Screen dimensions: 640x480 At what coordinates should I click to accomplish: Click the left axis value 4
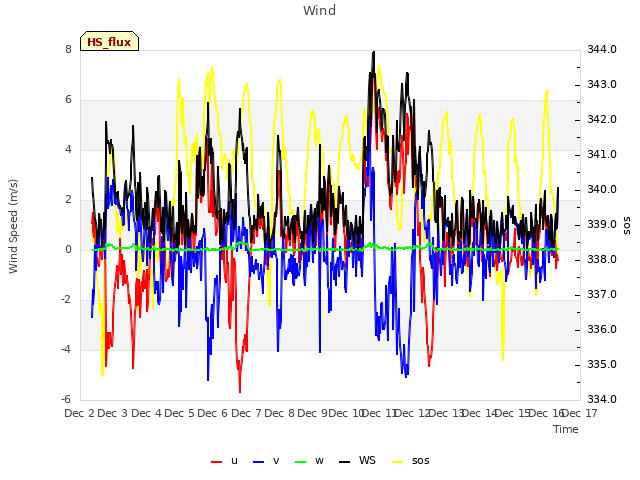[68, 150]
